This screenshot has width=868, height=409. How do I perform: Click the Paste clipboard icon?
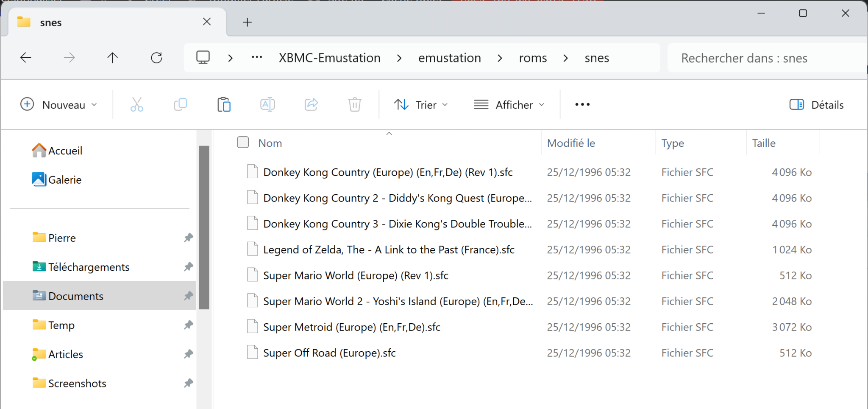point(224,104)
